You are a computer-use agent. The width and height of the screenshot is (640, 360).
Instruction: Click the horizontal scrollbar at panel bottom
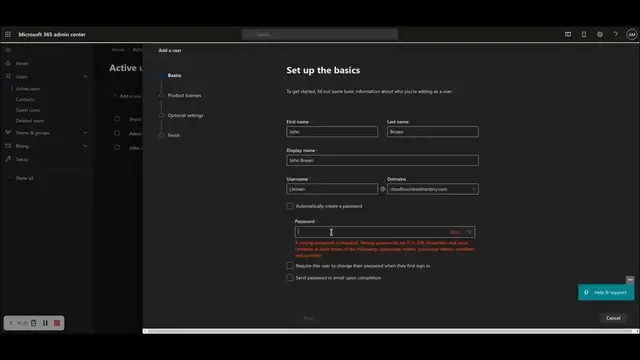391,331
